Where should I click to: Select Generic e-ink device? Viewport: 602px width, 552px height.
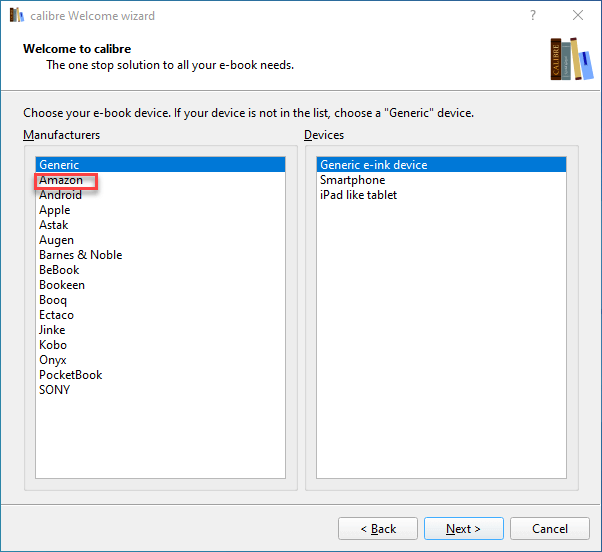pyautogui.click(x=442, y=165)
